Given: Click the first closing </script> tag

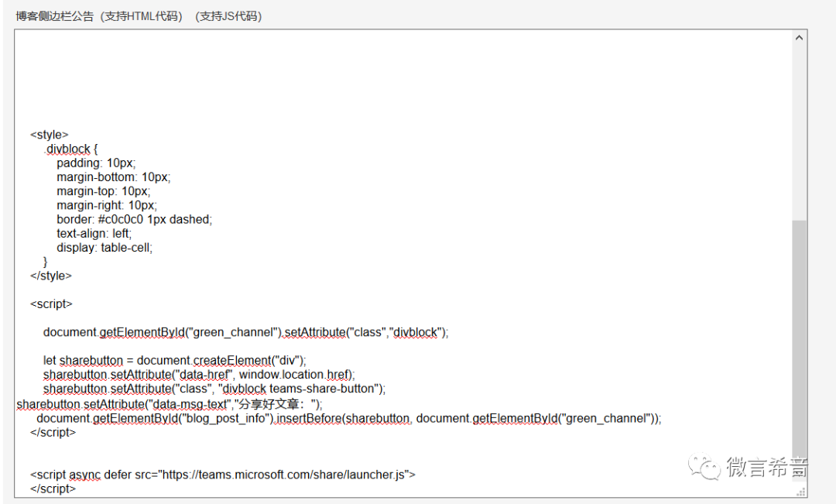Looking at the screenshot, I should pyautogui.click(x=53, y=433).
